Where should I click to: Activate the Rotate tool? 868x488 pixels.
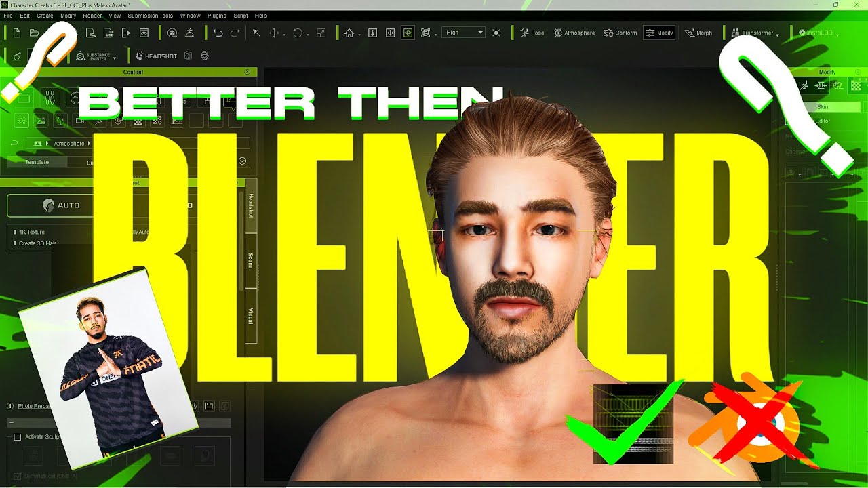pos(297,33)
